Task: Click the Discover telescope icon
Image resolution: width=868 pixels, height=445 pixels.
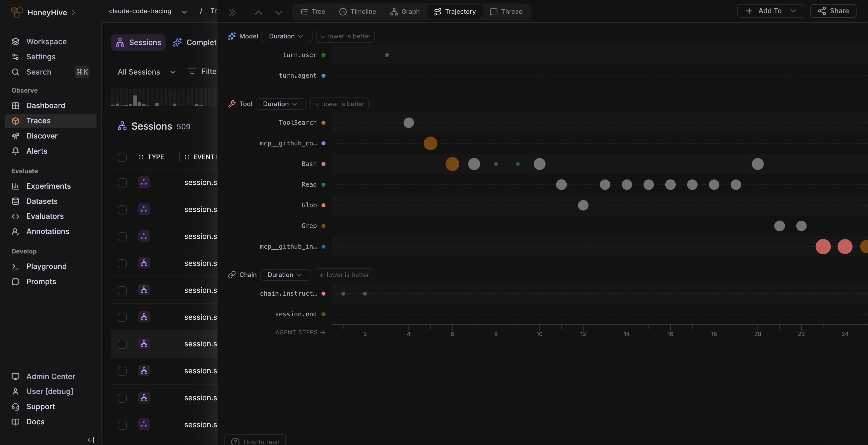Action: 15,136
